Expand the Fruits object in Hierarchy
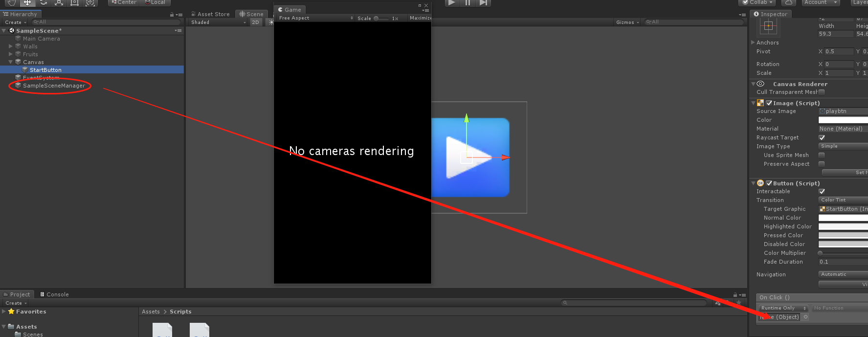The height and width of the screenshot is (337, 868). tap(11, 54)
